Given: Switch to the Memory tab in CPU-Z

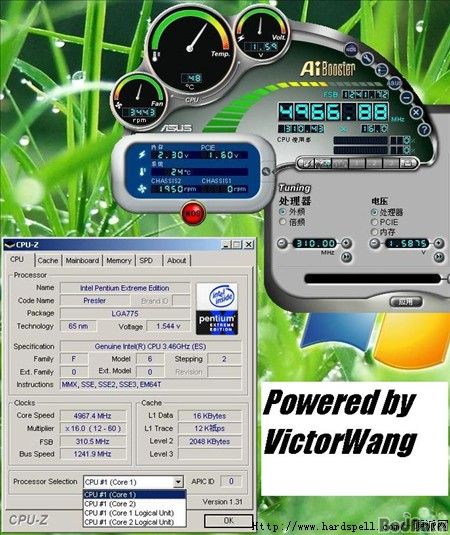Looking at the screenshot, I should click(x=119, y=261).
